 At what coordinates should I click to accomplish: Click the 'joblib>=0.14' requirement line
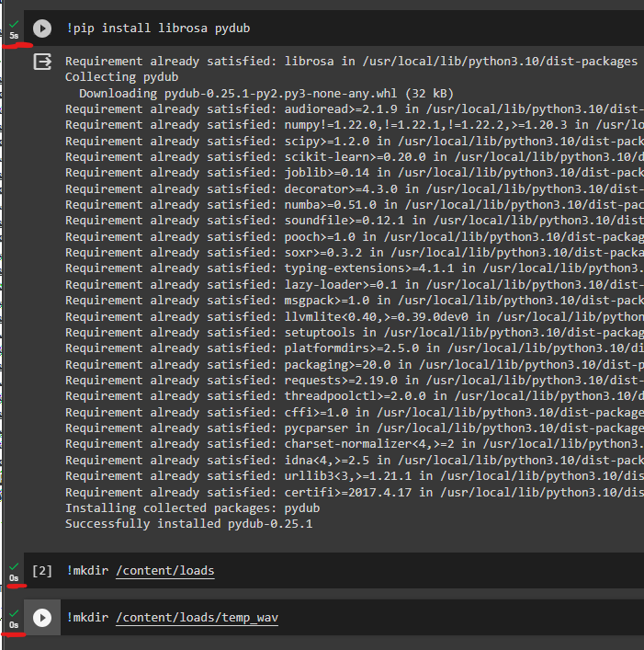pos(355,173)
